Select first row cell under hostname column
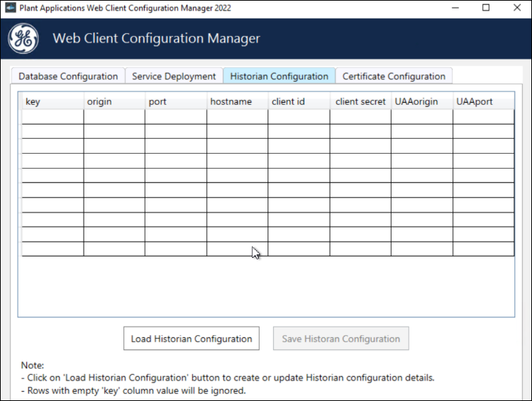 point(238,117)
